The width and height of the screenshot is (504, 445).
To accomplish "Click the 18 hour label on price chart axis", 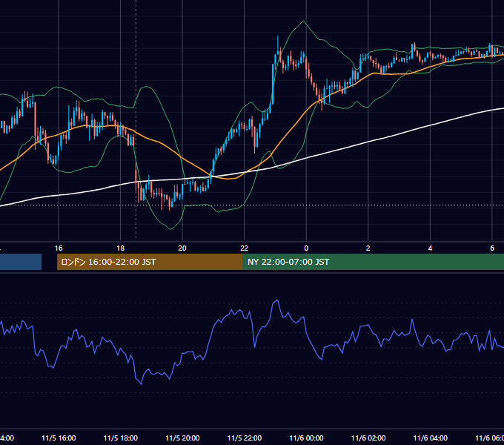I will (121, 248).
